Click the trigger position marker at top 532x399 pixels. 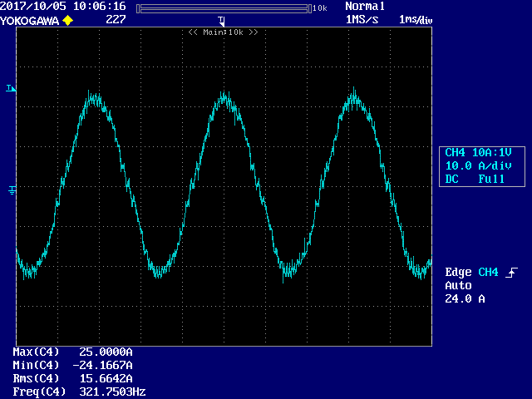[222, 21]
